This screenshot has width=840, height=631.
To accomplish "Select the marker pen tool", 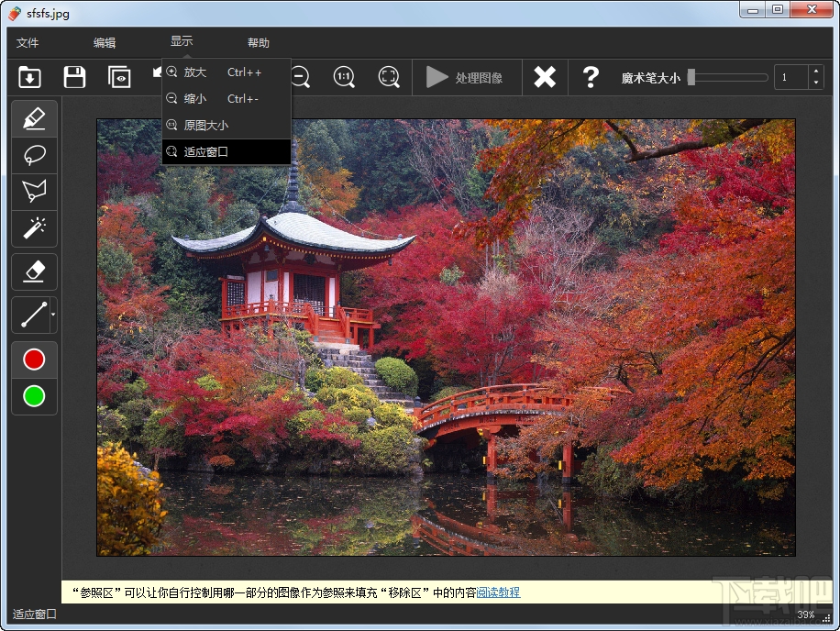I will click(34, 118).
